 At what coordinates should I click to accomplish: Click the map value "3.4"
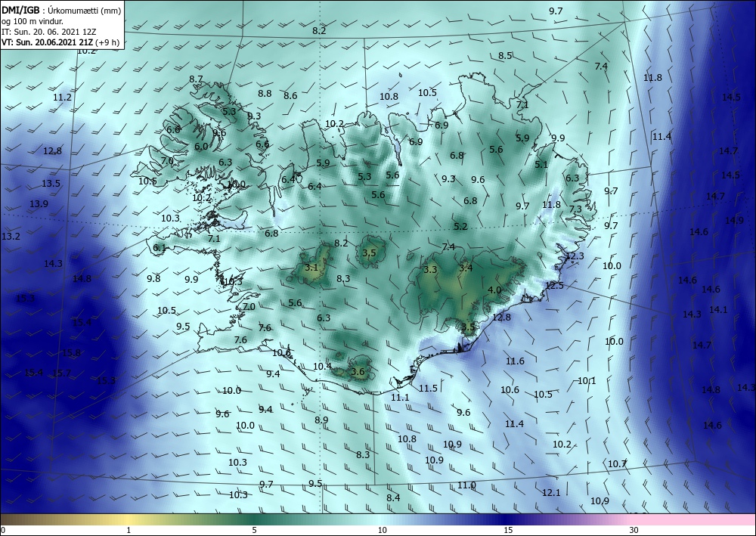point(466,268)
